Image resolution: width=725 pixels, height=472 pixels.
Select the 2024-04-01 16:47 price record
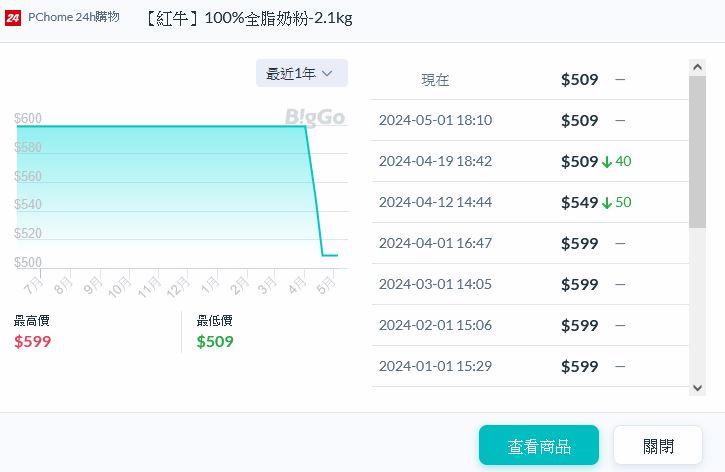435,243
